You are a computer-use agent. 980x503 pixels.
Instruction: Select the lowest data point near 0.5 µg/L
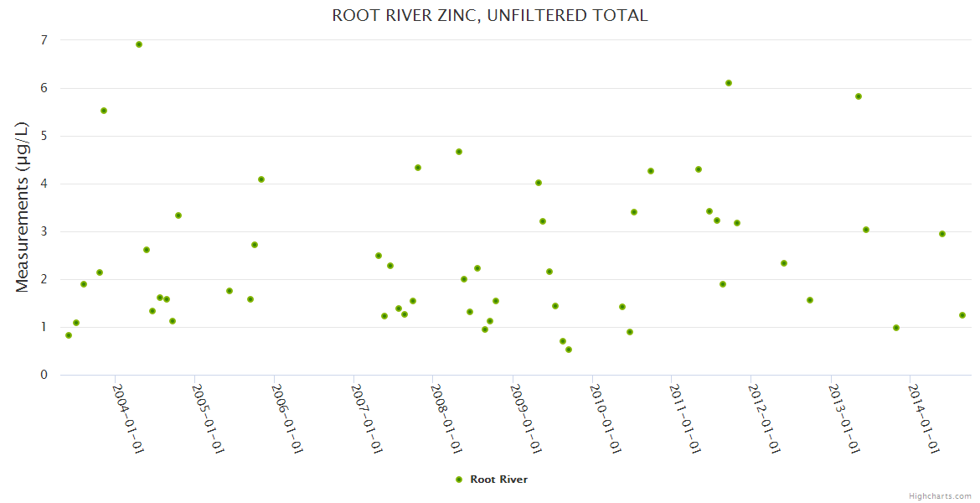pyautogui.click(x=569, y=350)
